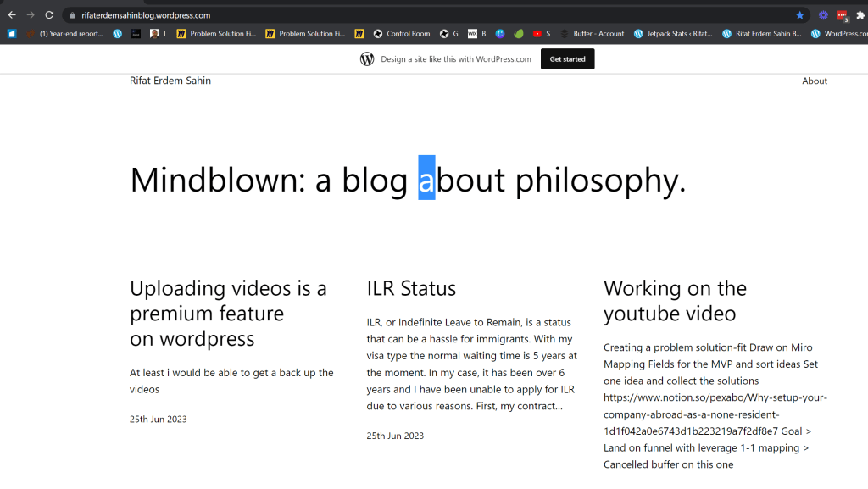Click the browser forward arrow
This screenshot has height=489, width=868.
coord(31,15)
